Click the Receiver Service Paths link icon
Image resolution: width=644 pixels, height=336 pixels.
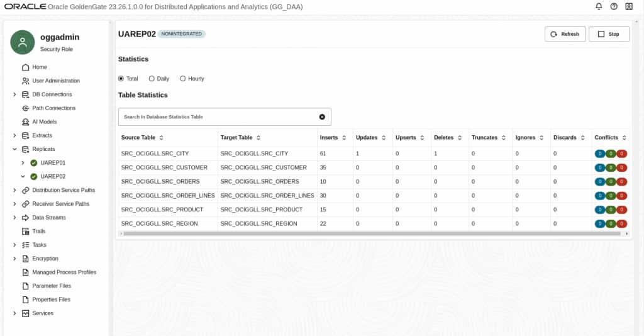point(25,204)
